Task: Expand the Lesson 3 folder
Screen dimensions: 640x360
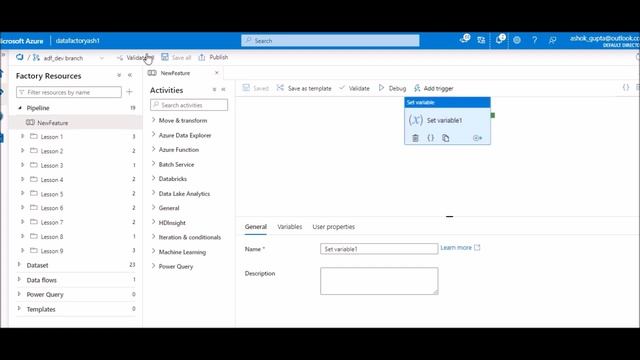Action: point(22,165)
